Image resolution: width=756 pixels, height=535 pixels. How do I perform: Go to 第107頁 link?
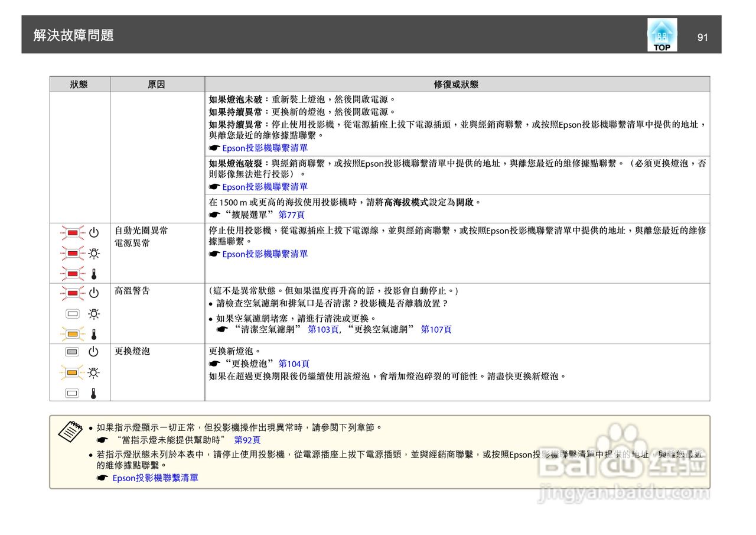point(436,329)
